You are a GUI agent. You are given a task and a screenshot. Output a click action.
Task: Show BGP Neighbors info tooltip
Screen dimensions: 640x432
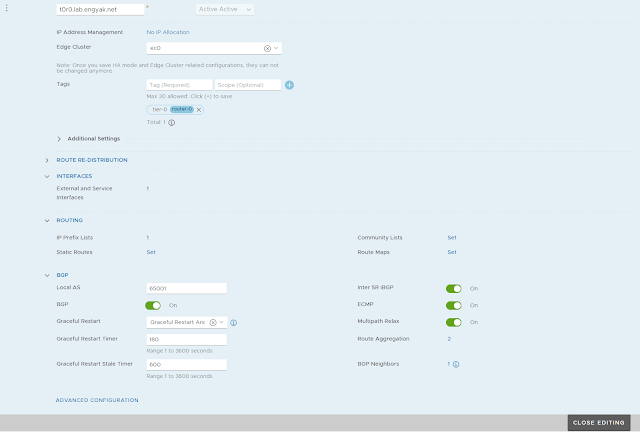tap(456, 364)
